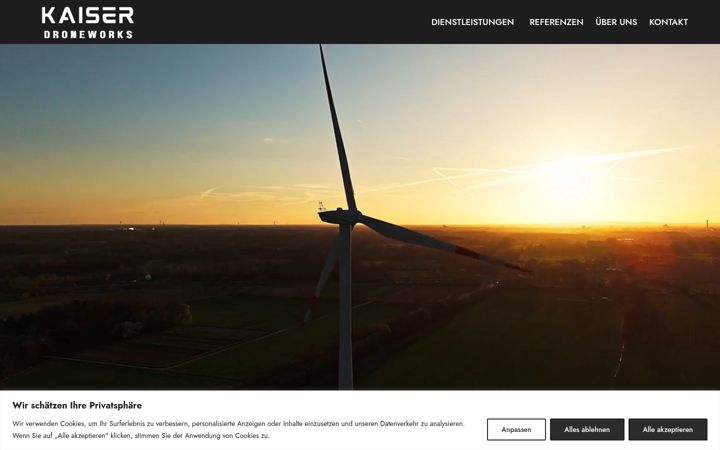The image size is (720, 450).
Task: Click the 'Wir schätzen Ihre Privatsphäre' heading
Action: pyautogui.click(x=77, y=405)
